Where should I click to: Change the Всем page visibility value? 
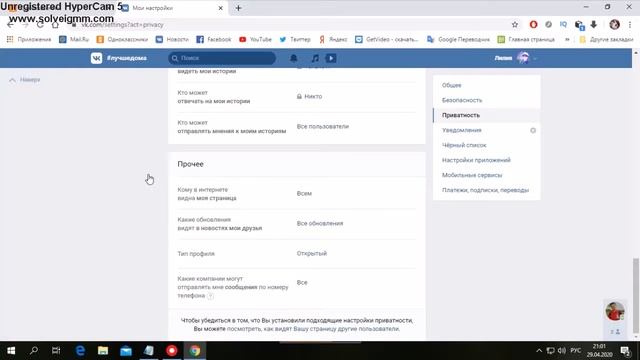(304, 193)
